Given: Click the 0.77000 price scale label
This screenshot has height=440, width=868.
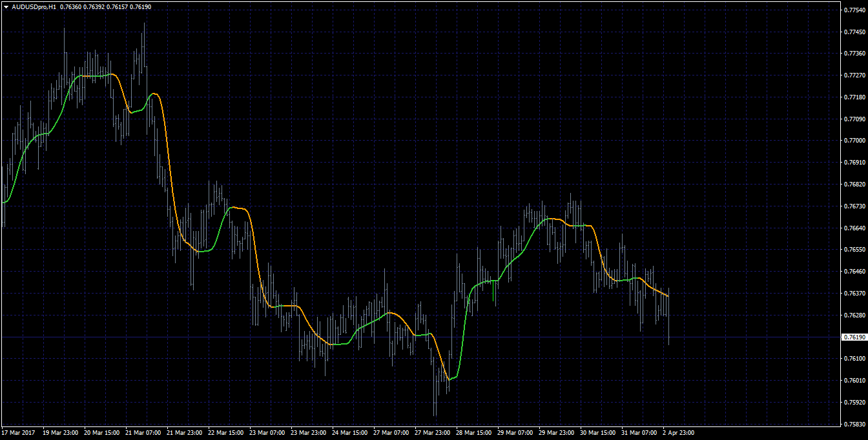Looking at the screenshot, I should coord(854,141).
